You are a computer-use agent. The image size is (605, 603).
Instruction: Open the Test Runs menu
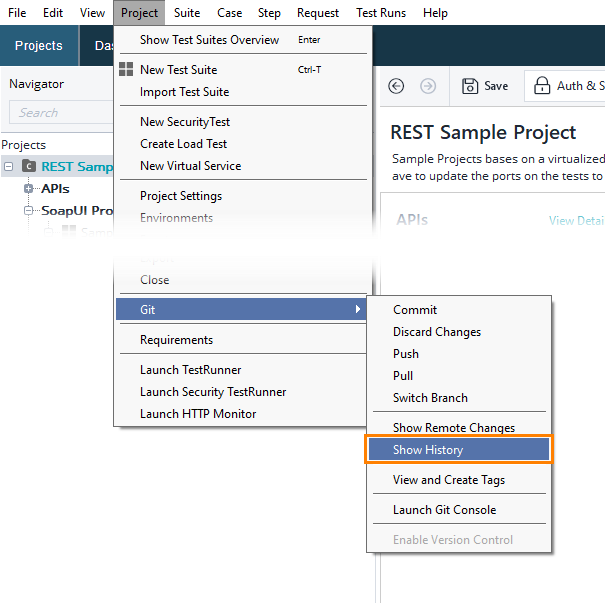tap(381, 13)
